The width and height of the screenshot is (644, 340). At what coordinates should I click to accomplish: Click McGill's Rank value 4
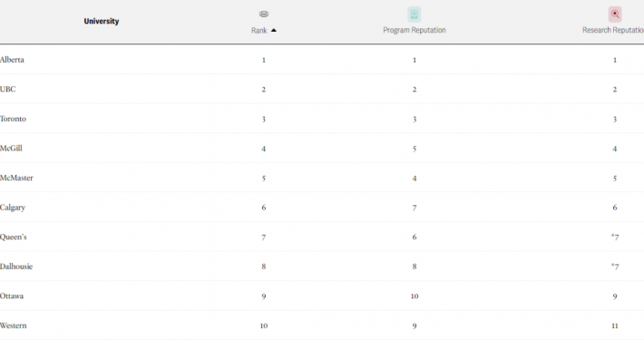[264, 149]
